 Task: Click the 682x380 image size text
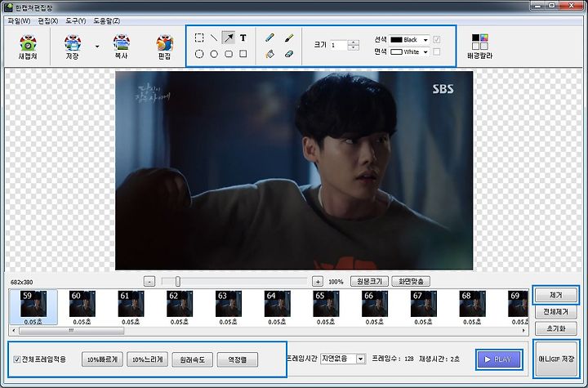[x=22, y=282]
